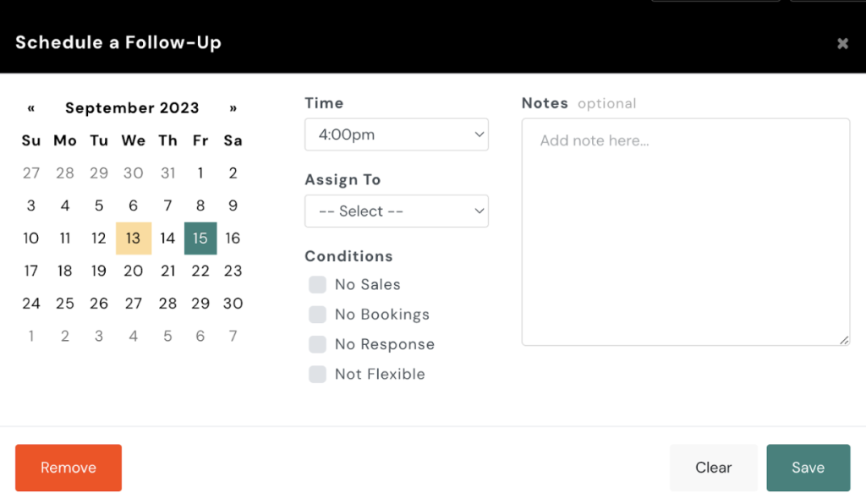Tick the No Response checkbox
The width and height of the screenshot is (866, 504).
tap(318, 344)
